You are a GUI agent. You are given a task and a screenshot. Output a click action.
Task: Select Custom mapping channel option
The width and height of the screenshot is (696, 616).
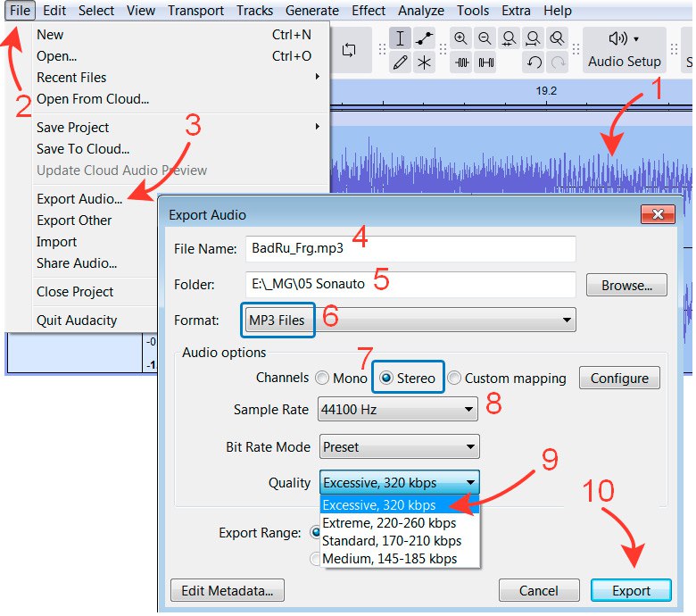point(507,378)
